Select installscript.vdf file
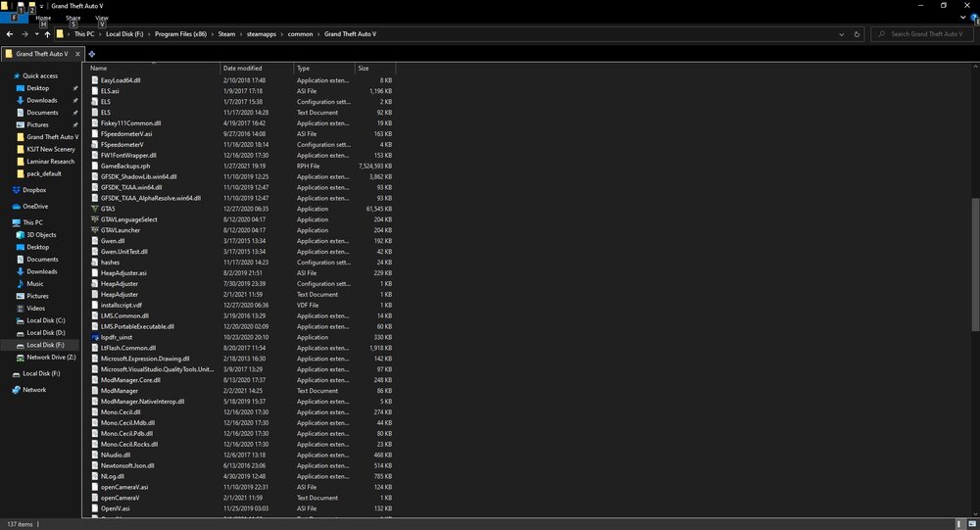Viewport: 980px width, 530px height. tap(122, 305)
